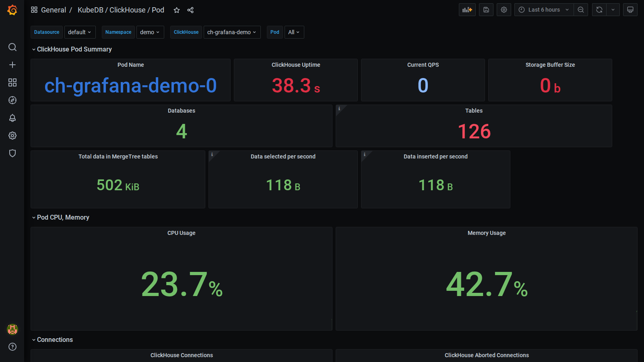The height and width of the screenshot is (362, 644).
Task: Open the search dashboards icon in sidebar
Action: coord(12,47)
